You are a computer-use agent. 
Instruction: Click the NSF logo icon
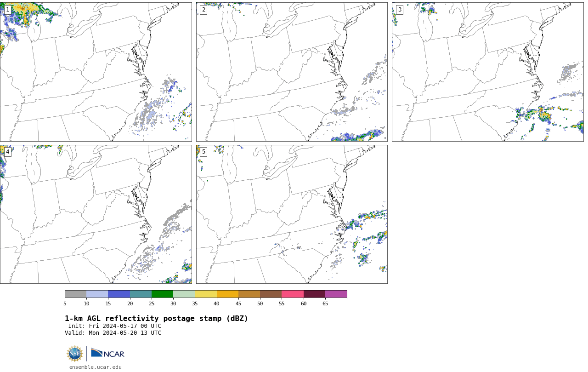pos(75,354)
